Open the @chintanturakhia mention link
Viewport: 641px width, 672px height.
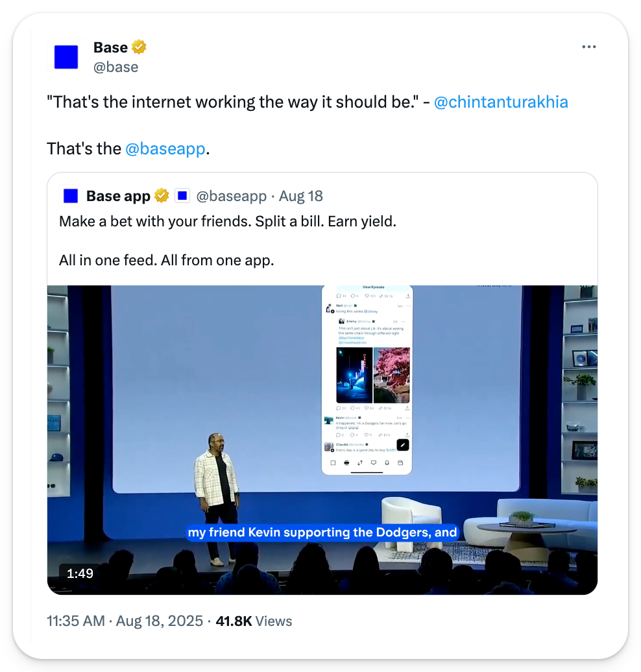tap(500, 102)
